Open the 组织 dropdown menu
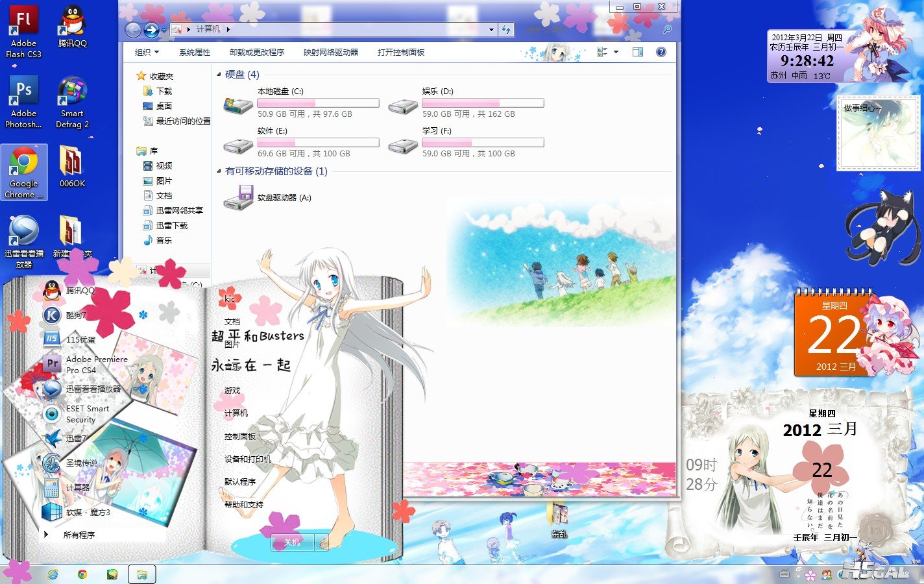Screen dimensions: 924x584 pos(147,53)
